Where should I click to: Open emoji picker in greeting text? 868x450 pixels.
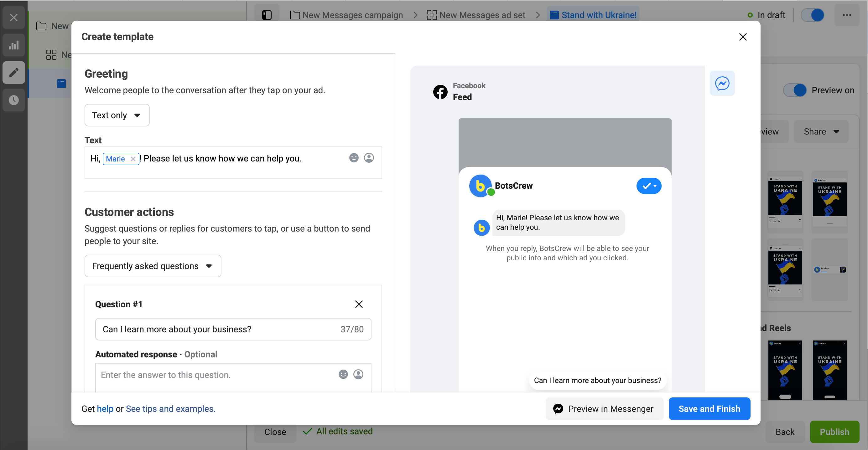353,158
